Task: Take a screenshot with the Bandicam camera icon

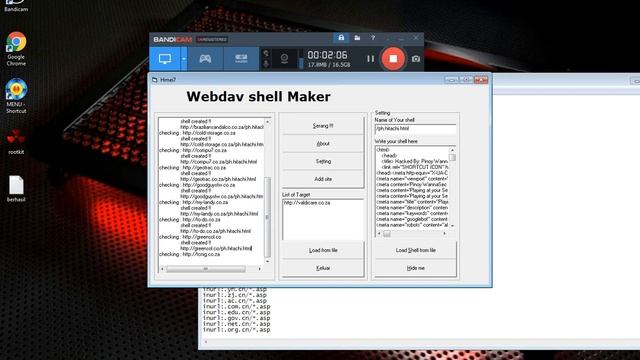Action: (x=416, y=59)
